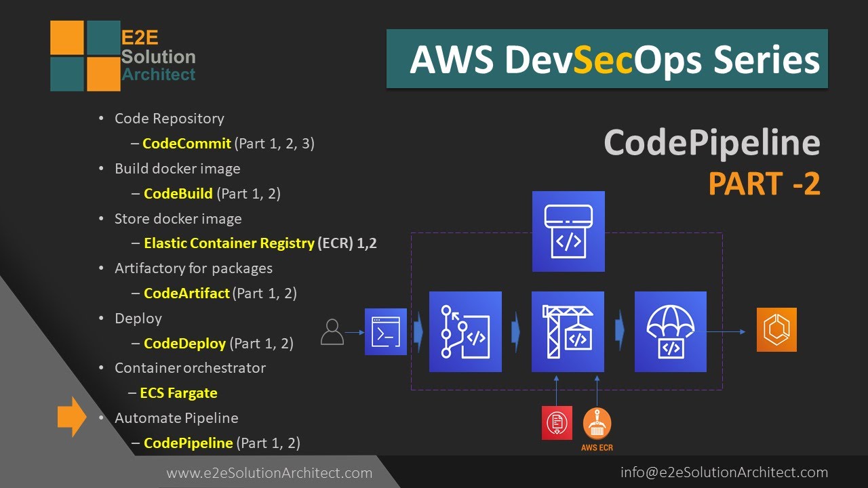This screenshot has height=488, width=868.
Task: Click the Code Repository bullet
Action: (169, 119)
